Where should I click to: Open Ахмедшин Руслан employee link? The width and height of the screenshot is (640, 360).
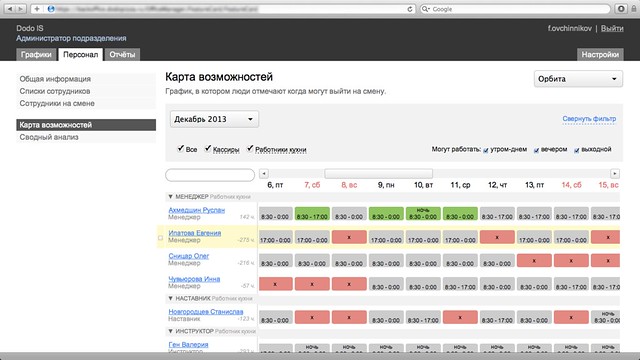[197, 210]
